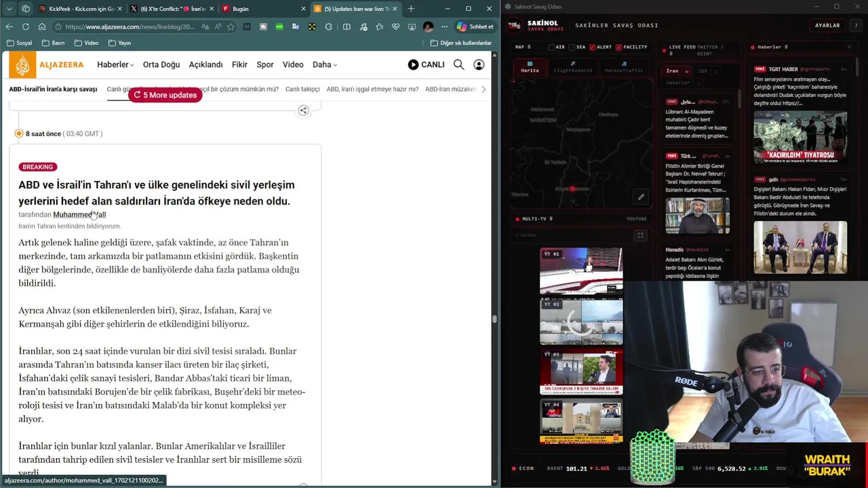Expand the Haberler navigation dropdown

(x=115, y=64)
